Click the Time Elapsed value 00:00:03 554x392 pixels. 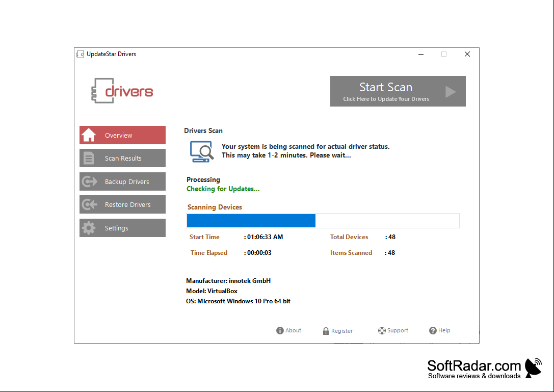pyautogui.click(x=259, y=253)
